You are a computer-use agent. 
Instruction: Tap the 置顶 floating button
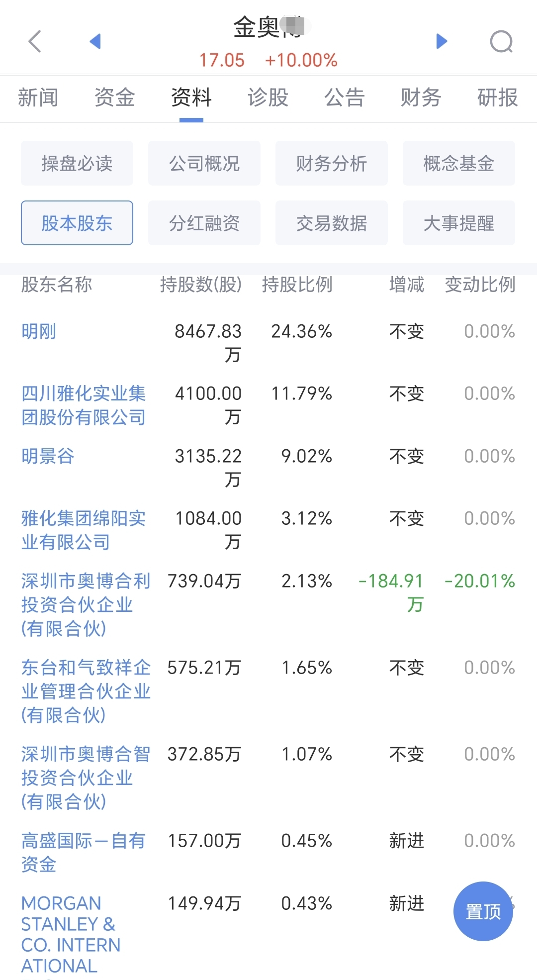click(x=483, y=911)
